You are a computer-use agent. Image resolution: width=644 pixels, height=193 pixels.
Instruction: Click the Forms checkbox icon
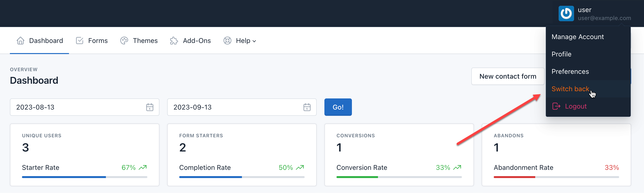point(80,41)
